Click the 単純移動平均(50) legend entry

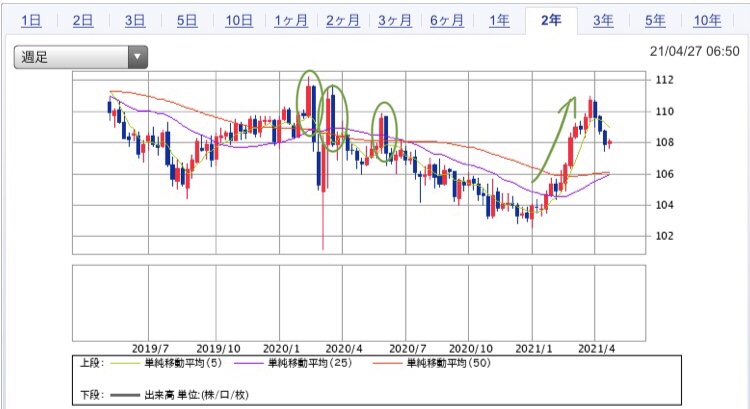pos(449,364)
